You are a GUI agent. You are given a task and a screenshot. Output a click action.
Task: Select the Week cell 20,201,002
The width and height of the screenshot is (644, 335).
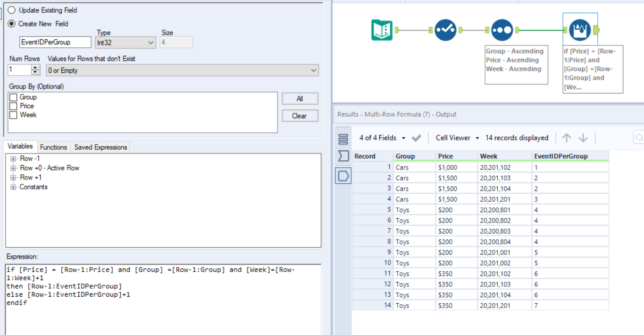coord(504,263)
